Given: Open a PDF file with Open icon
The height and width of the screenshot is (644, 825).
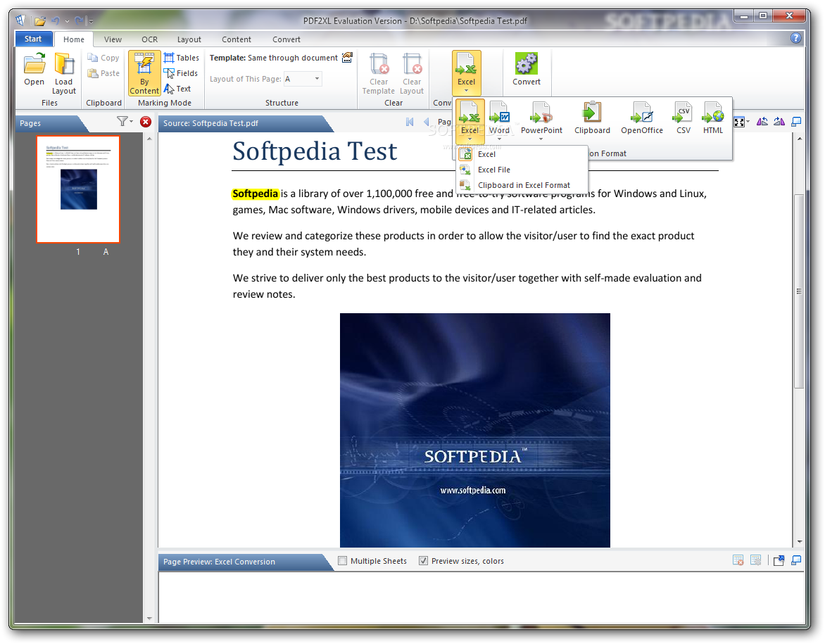Looking at the screenshot, I should (x=34, y=70).
